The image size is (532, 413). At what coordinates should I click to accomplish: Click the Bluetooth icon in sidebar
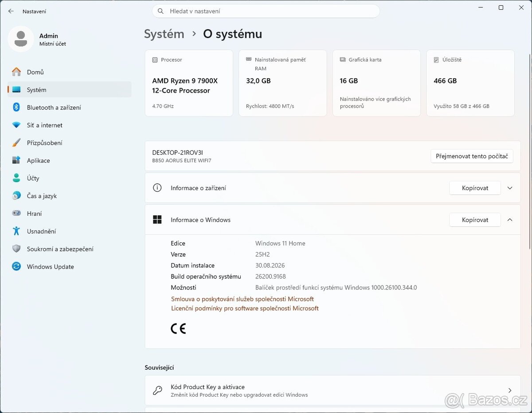pyautogui.click(x=16, y=107)
